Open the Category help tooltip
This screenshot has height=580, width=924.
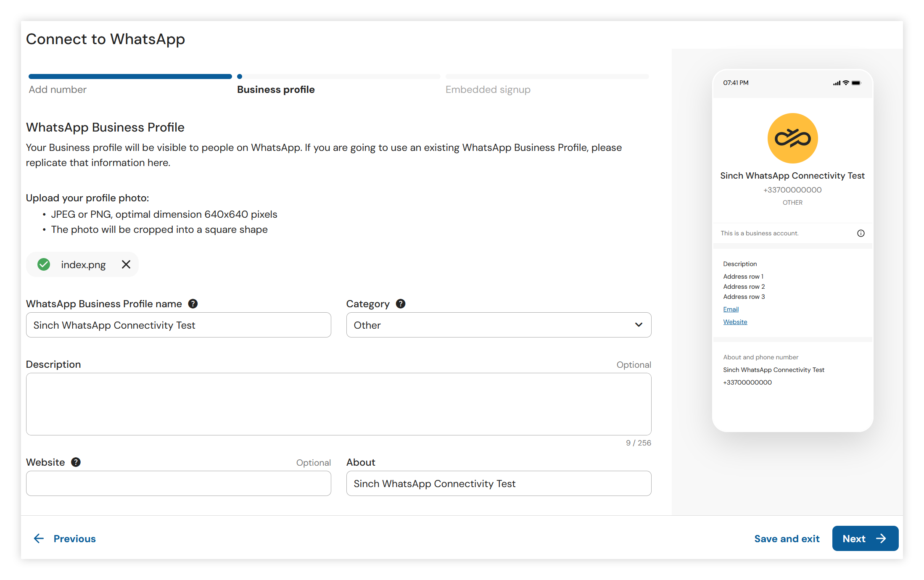[x=401, y=303]
